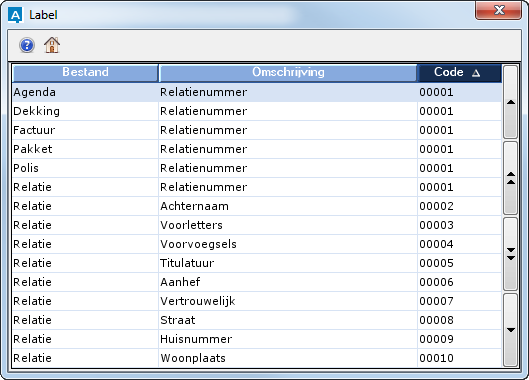
Task: Select the Factuur row
Action: click(257, 130)
